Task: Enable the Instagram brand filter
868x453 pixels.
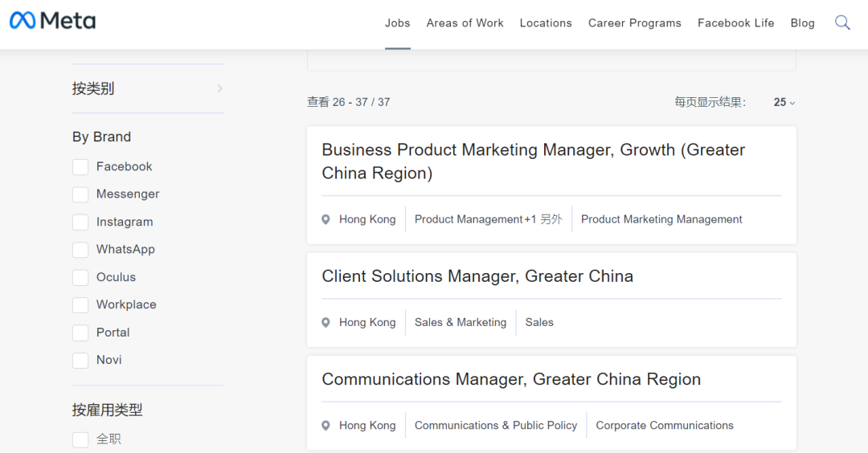Action: coord(80,222)
